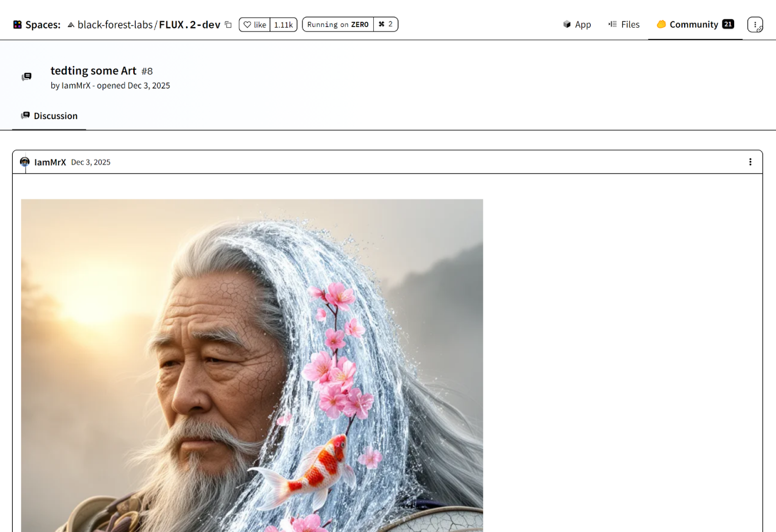
Task: Click the black-forest-labs organization icon
Action: coord(71,25)
